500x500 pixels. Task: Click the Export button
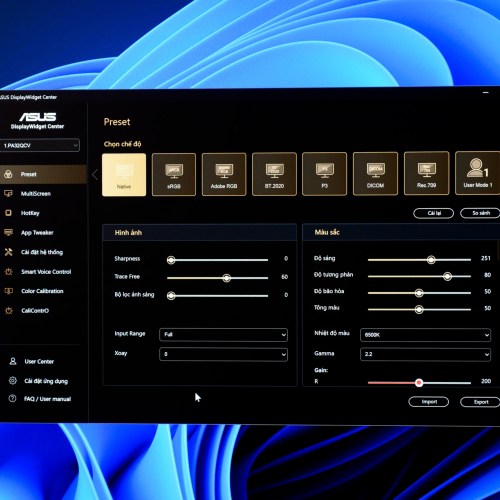click(480, 402)
